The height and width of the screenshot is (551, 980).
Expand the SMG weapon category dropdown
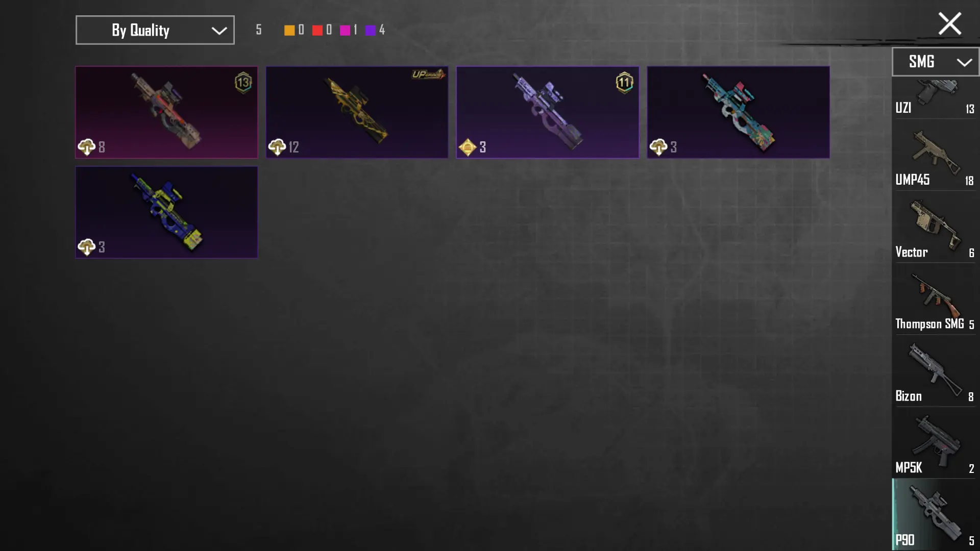(935, 62)
